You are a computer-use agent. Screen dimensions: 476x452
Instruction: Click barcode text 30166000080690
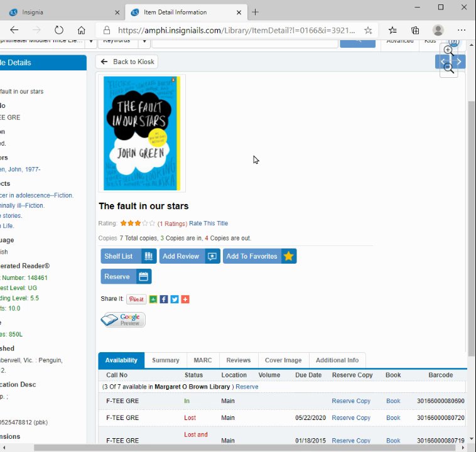(x=441, y=401)
